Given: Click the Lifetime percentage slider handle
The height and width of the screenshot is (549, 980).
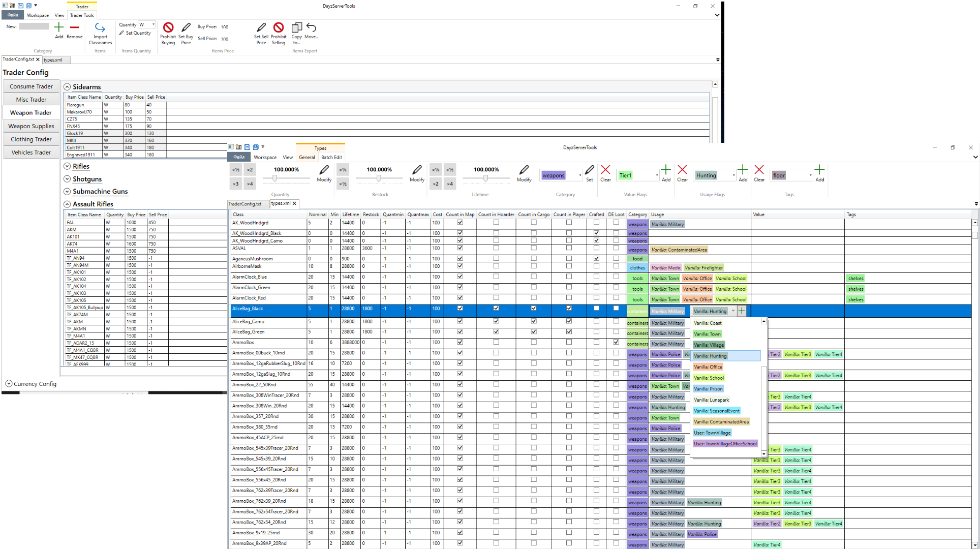Looking at the screenshot, I should (485, 178).
